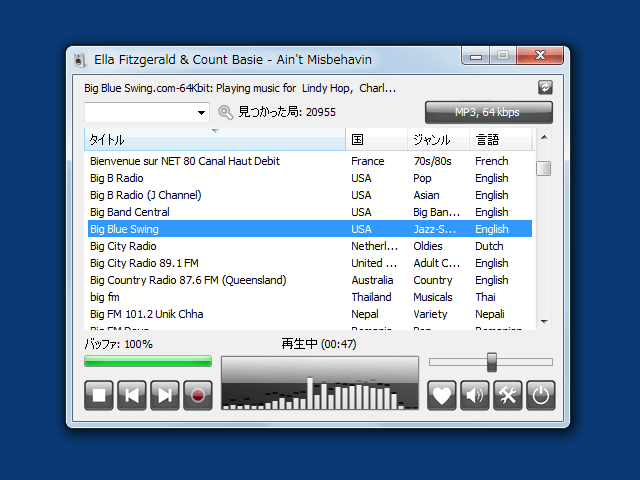This screenshot has height=480, width=640.
Task: Open the equalizer with the speaker button
Action: (475, 395)
